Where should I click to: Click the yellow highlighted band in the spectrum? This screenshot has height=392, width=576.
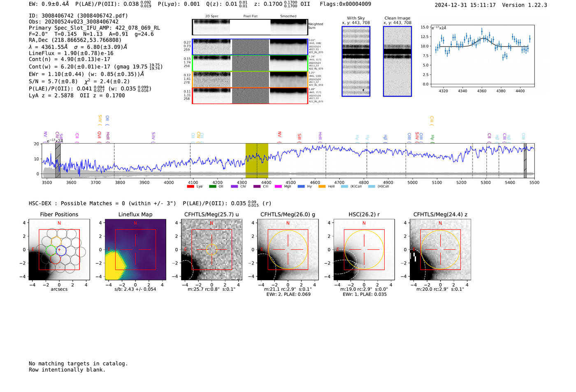(257, 160)
